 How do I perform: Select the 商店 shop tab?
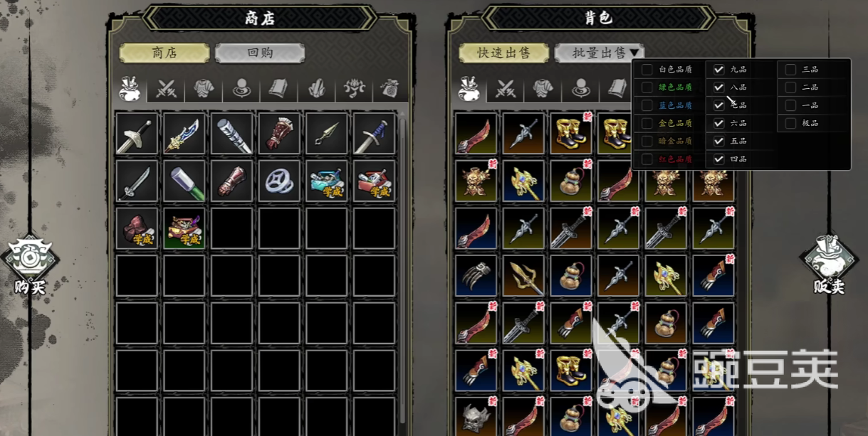coord(164,53)
